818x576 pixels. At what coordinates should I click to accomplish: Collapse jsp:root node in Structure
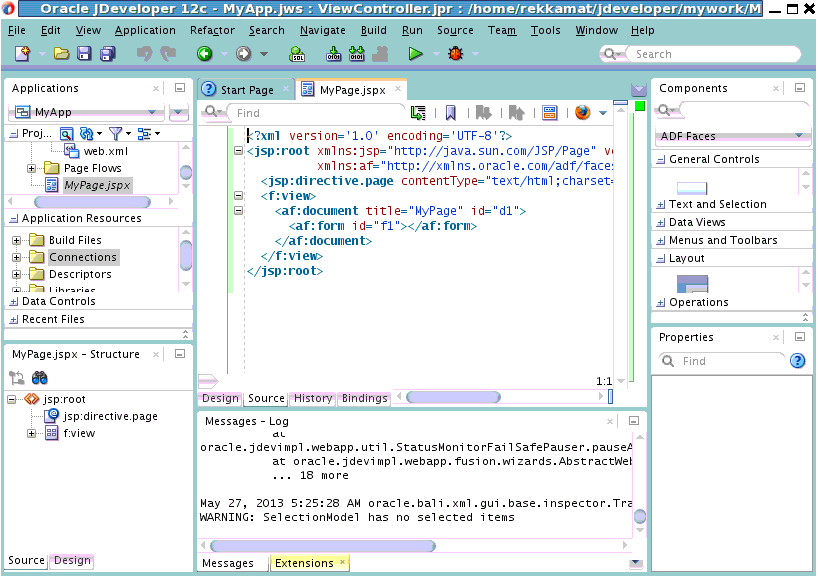pos(11,399)
